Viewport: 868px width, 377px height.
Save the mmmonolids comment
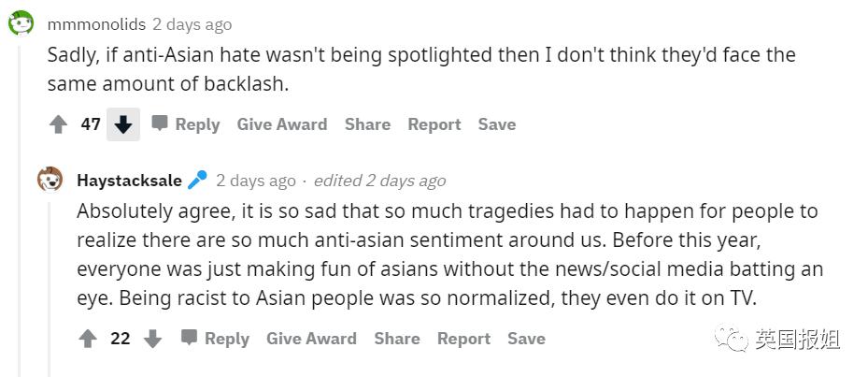point(497,124)
